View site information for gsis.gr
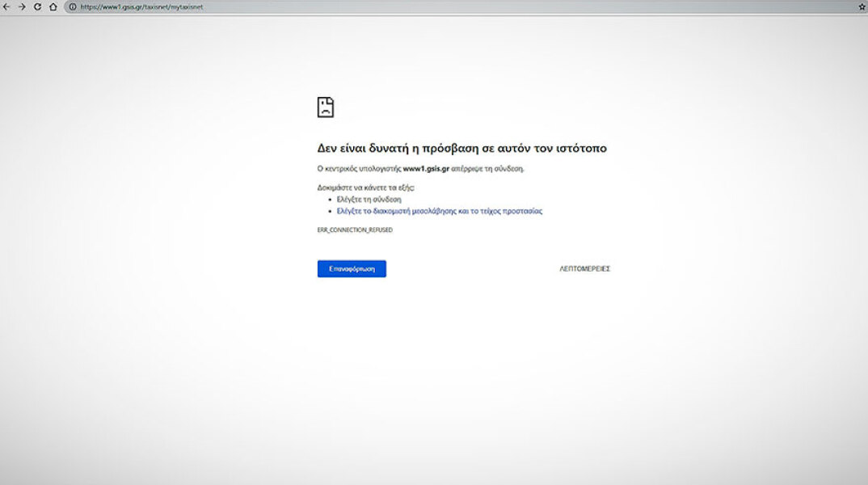The image size is (868, 485). 72,6
